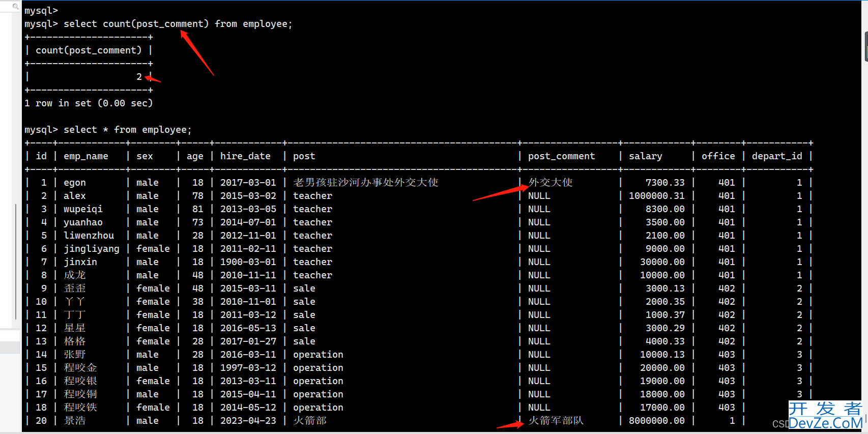Click the count result value '2'
Screen dimensions: 868x434
(139, 77)
